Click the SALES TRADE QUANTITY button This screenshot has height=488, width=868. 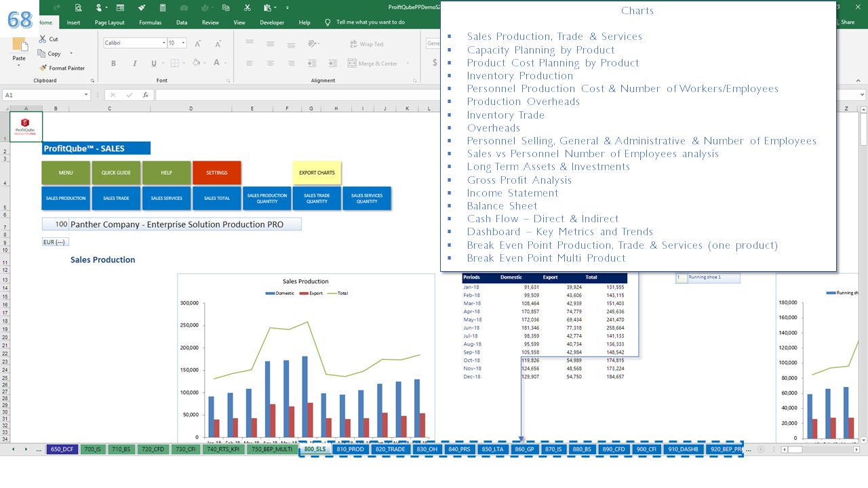pos(317,198)
